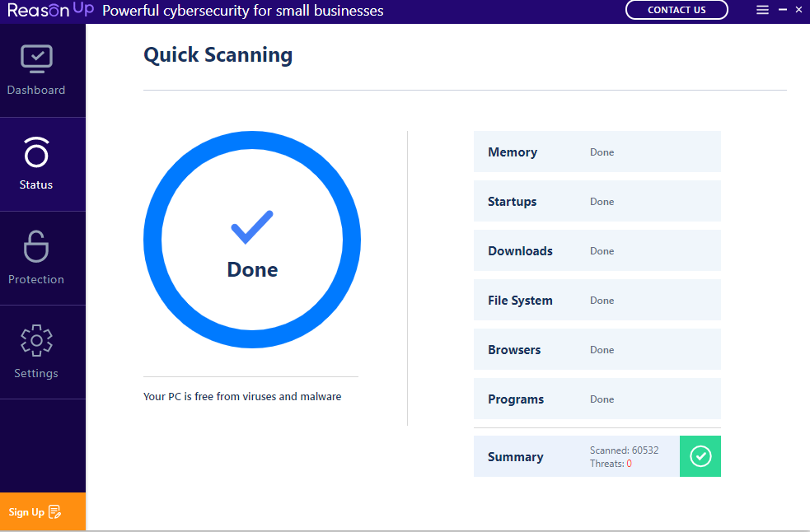
Task: Click Done status in Memory row
Action: pyautogui.click(x=602, y=152)
